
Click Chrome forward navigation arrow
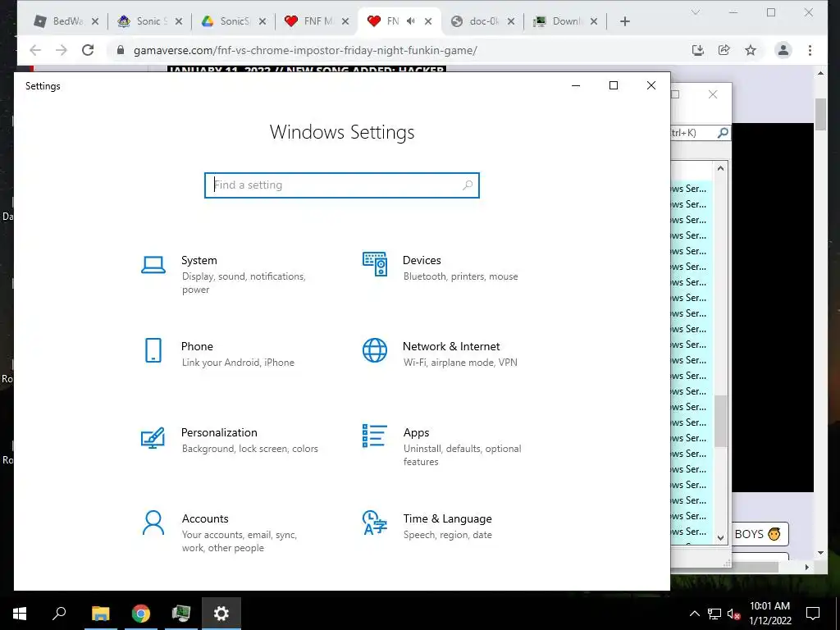click(62, 50)
